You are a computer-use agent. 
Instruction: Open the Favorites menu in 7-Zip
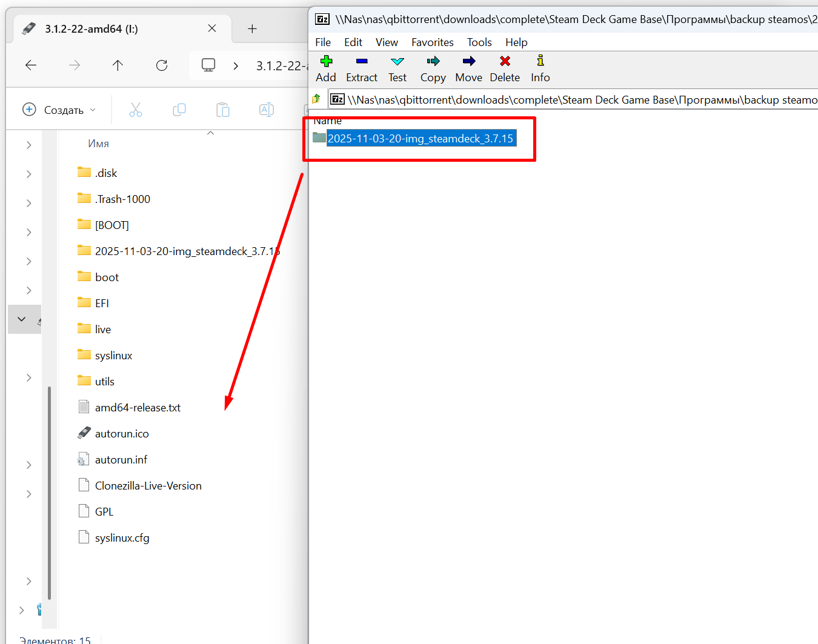(432, 42)
